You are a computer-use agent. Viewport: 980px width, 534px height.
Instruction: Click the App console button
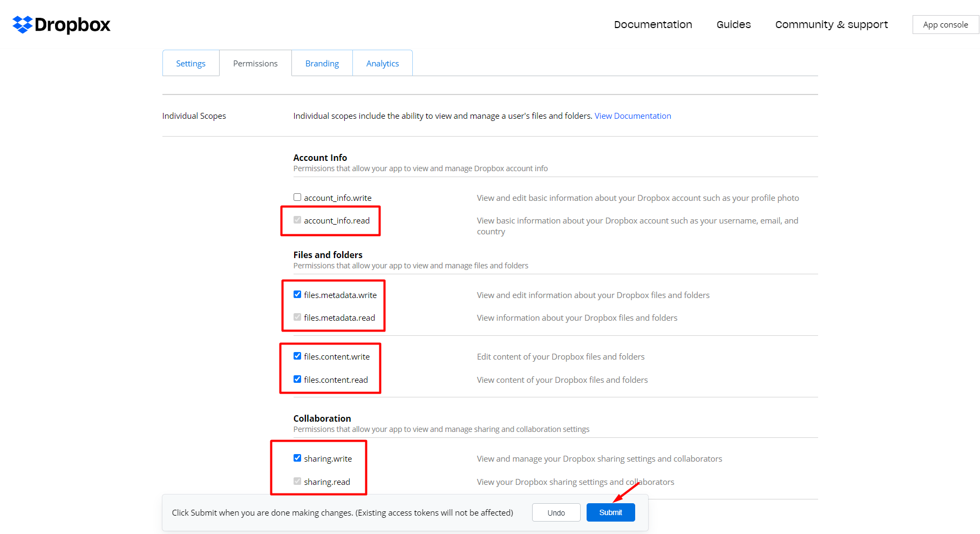tap(945, 24)
